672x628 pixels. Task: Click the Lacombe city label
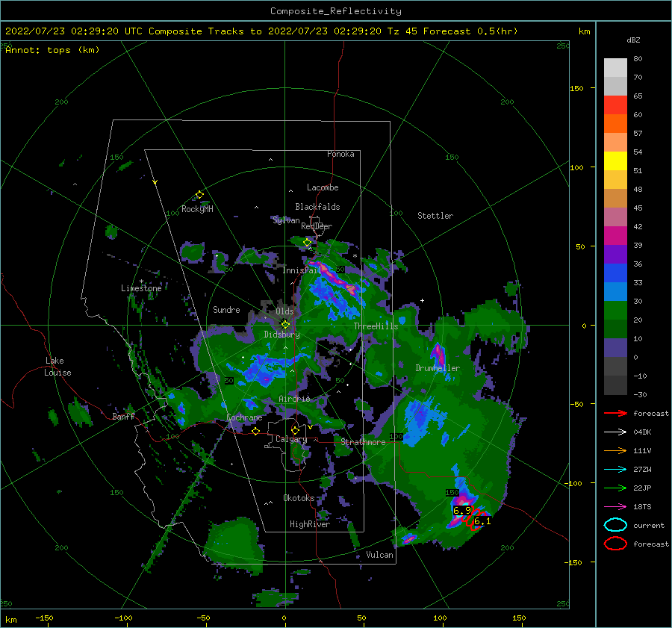(x=323, y=187)
